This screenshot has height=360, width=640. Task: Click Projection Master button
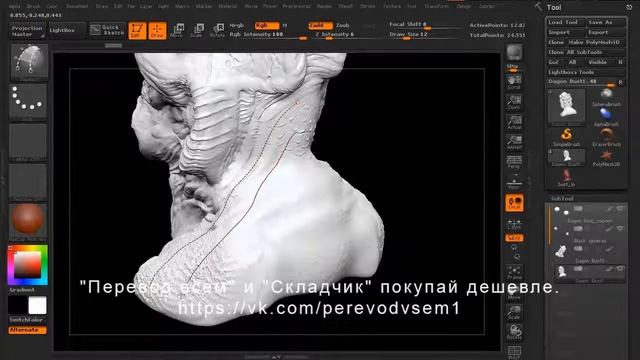(x=27, y=31)
